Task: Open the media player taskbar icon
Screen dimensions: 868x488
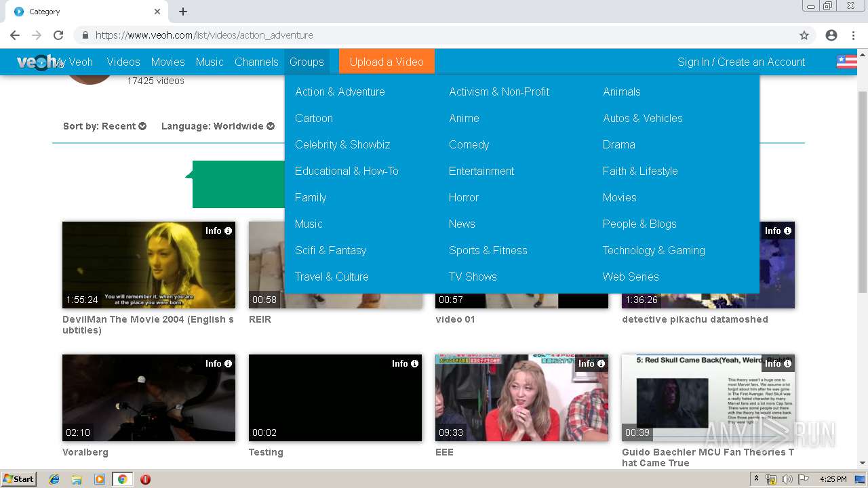Action: 100,479
